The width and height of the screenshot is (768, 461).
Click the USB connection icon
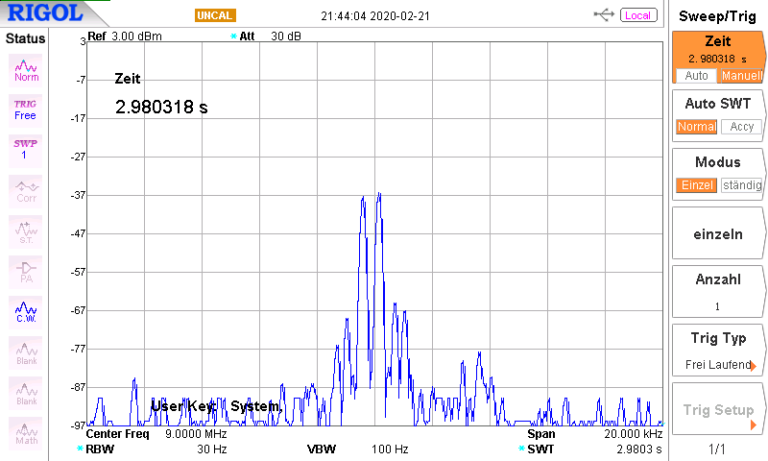[x=603, y=15]
